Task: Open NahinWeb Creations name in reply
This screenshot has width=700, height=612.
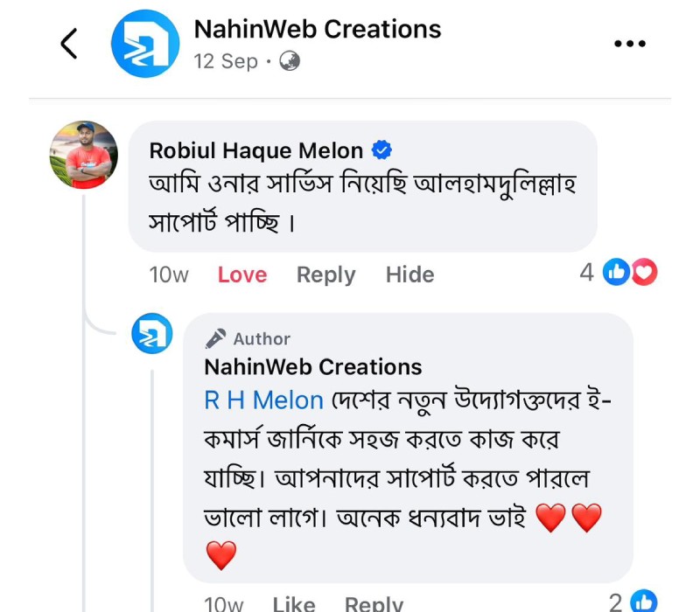Action: [x=313, y=366]
